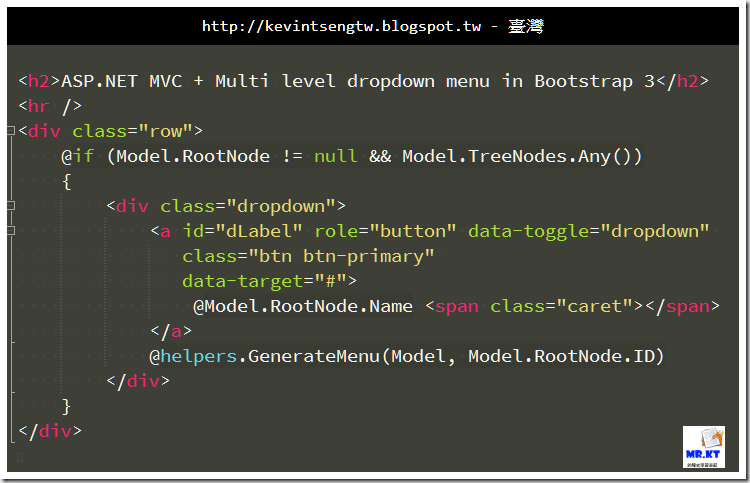Click the 臺灣 text in the header bar
Image resolution: width=750 pixels, height=483 pixels.
click(526, 26)
